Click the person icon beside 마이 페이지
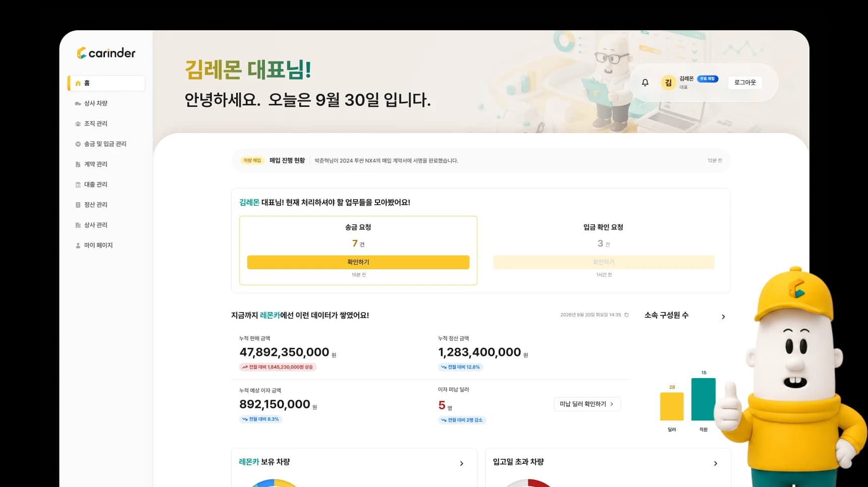 pos(78,246)
